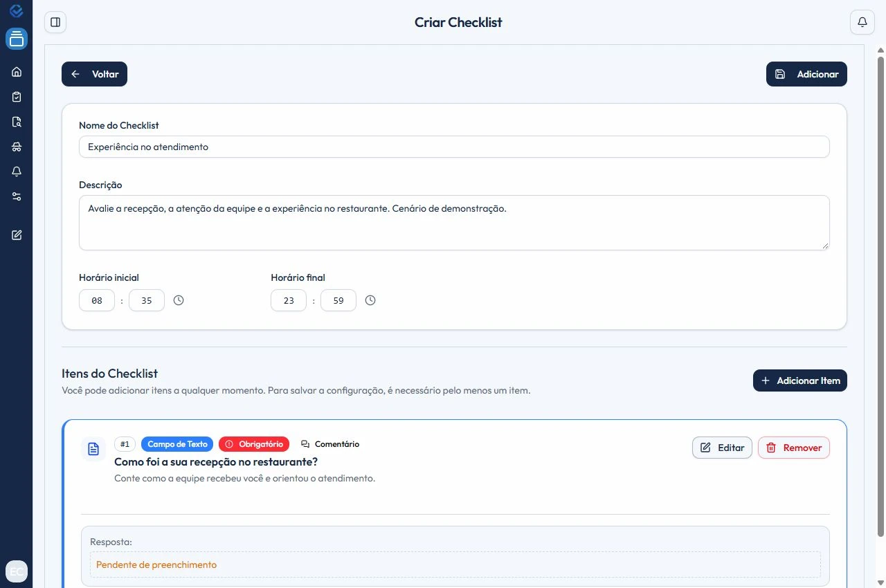Click "Pendente de preenchimento" response placeholder

(156, 564)
